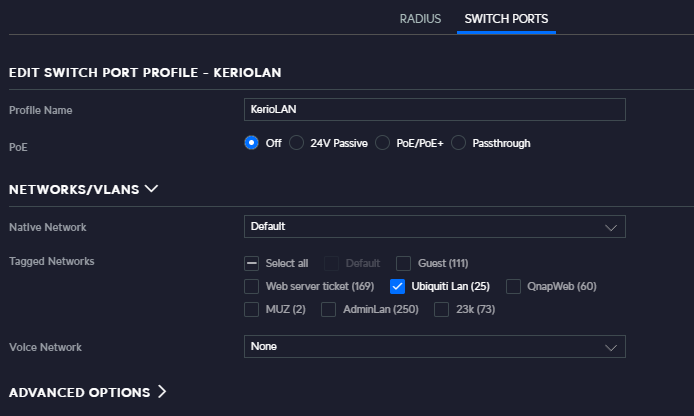Choose the PoE/PoE+ radio button

(382, 143)
